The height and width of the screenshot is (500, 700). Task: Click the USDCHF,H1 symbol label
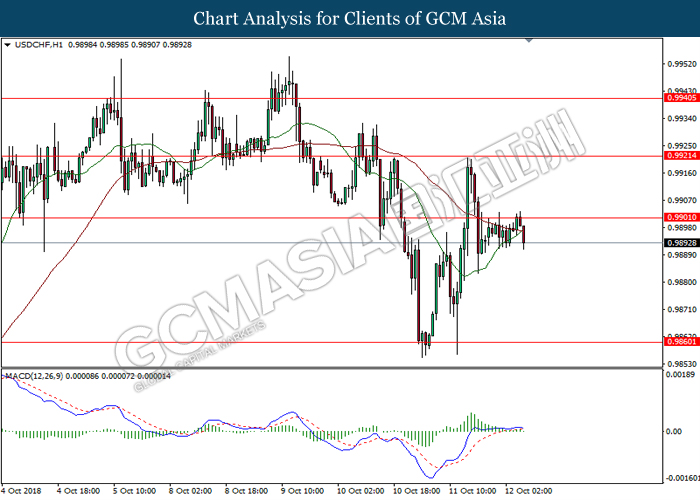click(x=39, y=45)
